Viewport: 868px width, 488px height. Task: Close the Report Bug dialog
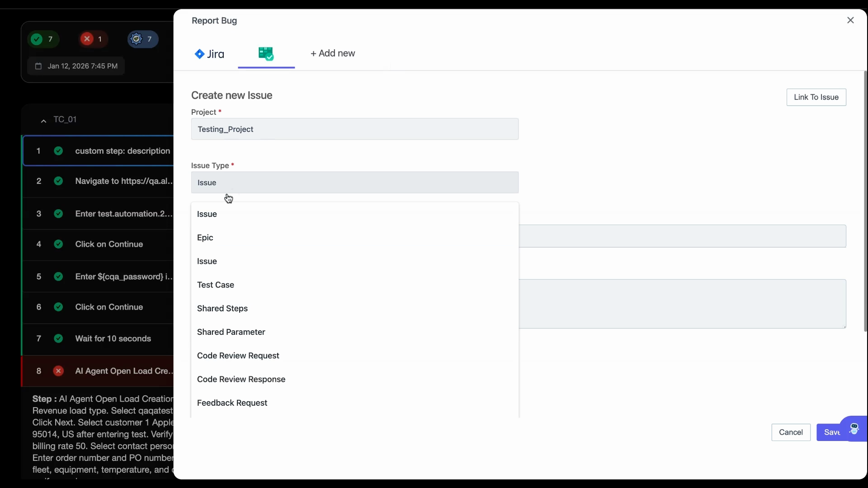coord(850,20)
